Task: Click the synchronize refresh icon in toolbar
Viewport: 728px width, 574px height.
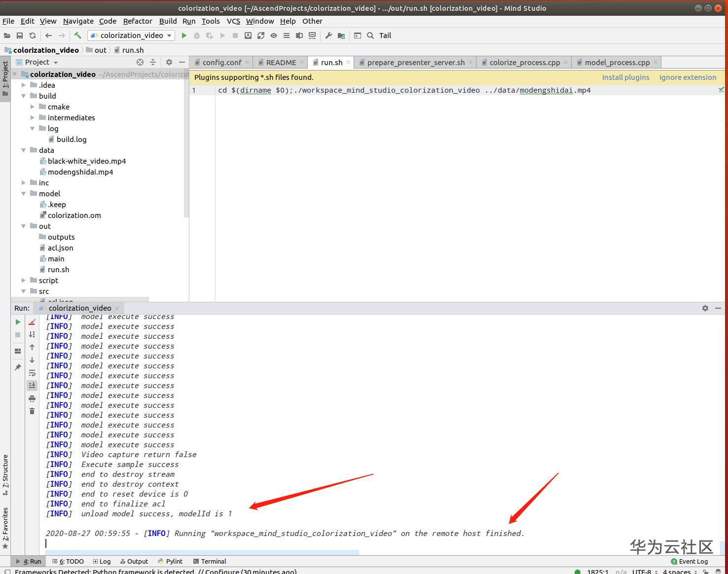Action: [x=33, y=36]
